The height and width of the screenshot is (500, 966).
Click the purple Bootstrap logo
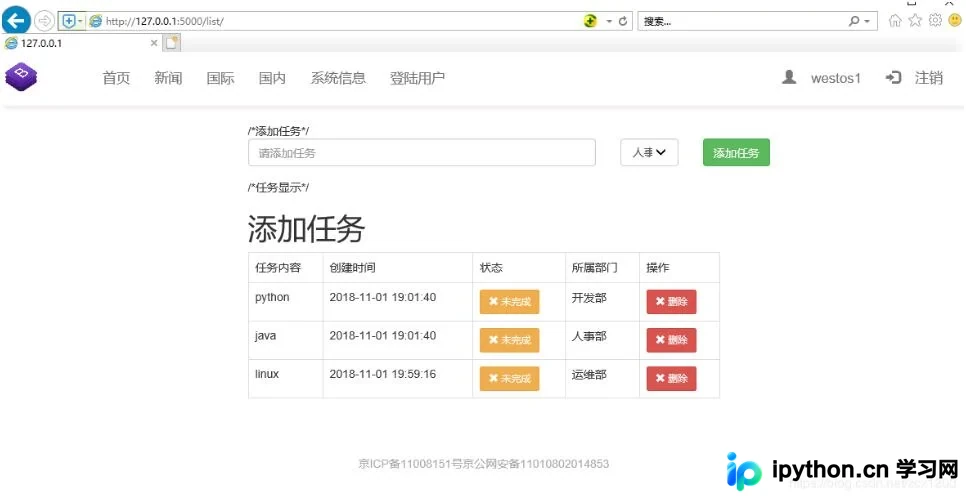[21, 77]
